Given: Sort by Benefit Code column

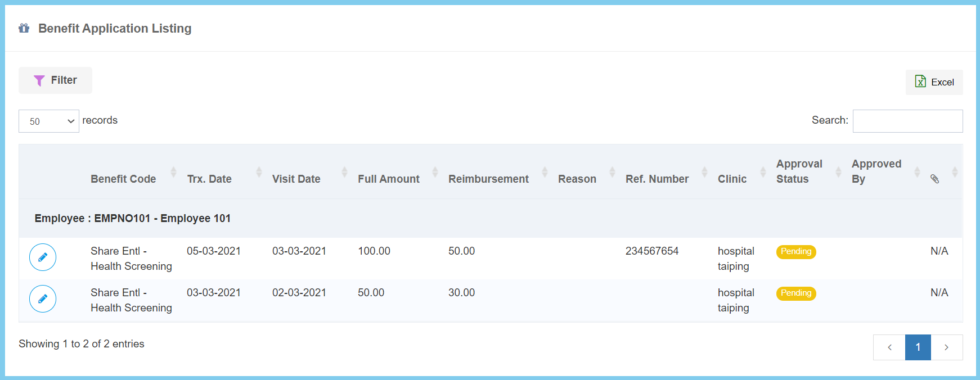Looking at the screenshot, I should (123, 179).
